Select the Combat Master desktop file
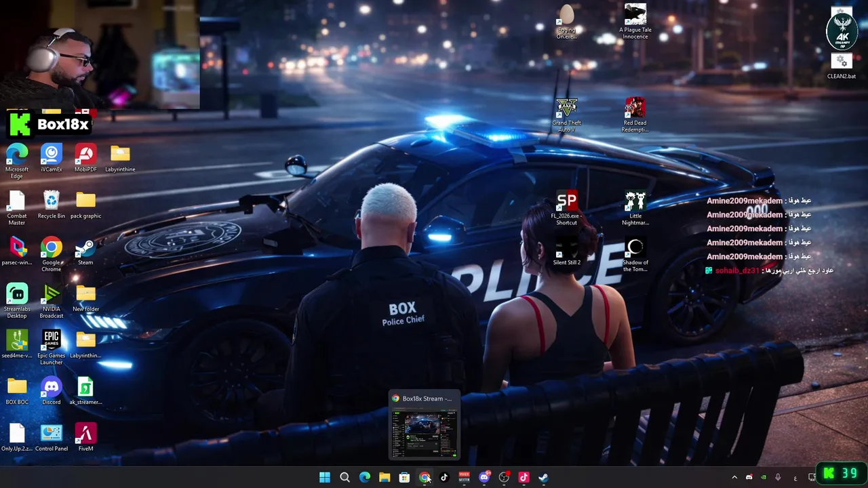The width and height of the screenshot is (868, 488). click(17, 208)
